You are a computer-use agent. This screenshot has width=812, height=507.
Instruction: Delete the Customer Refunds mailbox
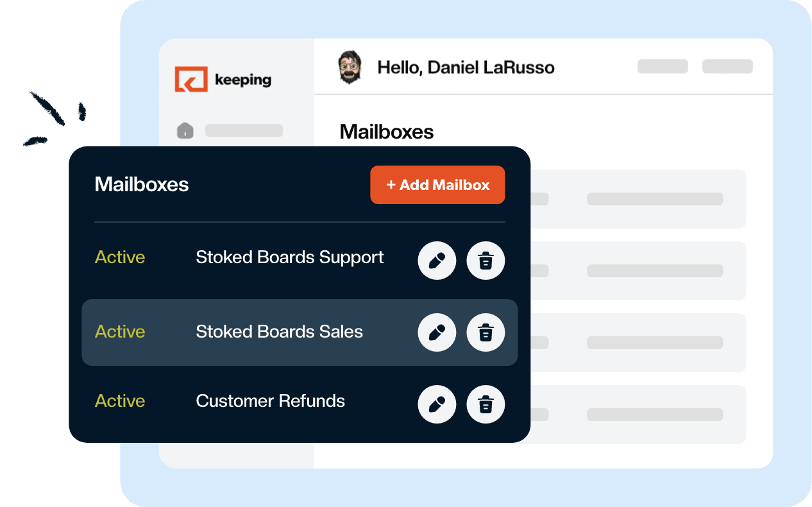click(486, 404)
